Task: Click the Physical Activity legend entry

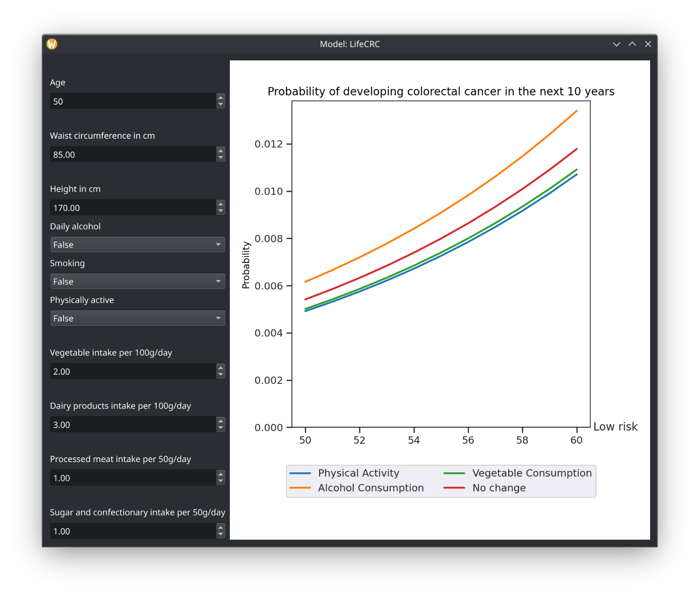Action: pyautogui.click(x=345, y=473)
